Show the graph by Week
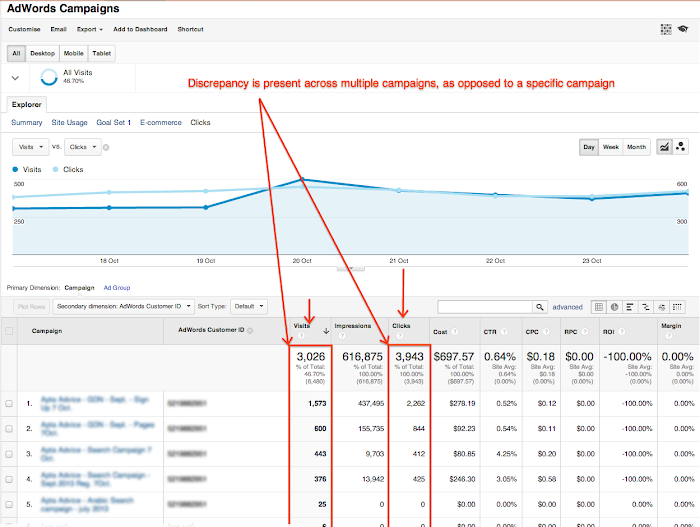Screen dimensions: 700x527 click(x=610, y=147)
